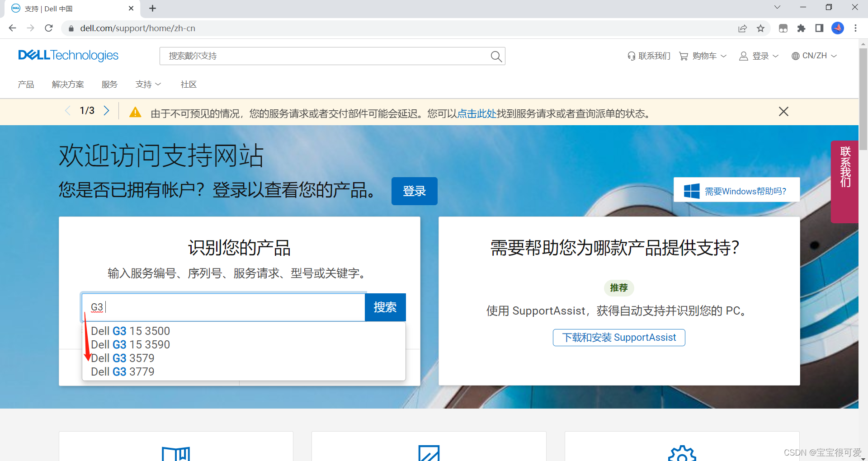The image size is (868, 461).
Task: Close the 支持 | Dell 中国 tab
Action: pos(131,8)
